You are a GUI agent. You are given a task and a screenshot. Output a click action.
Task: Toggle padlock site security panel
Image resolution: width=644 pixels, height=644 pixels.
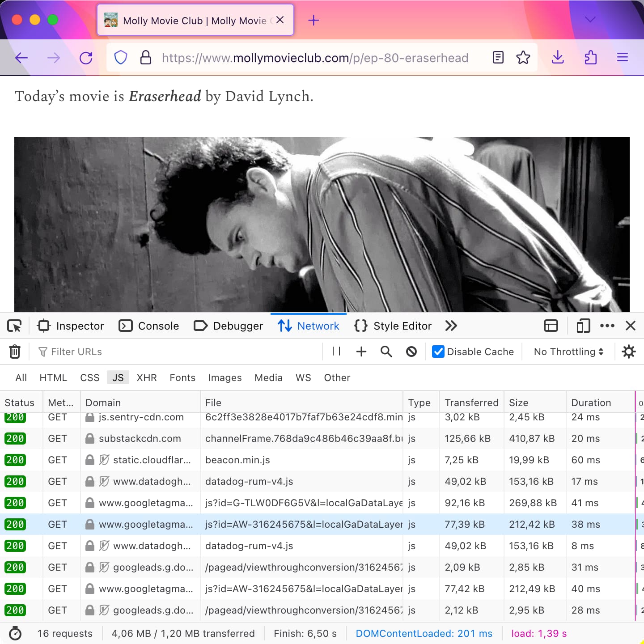click(146, 57)
